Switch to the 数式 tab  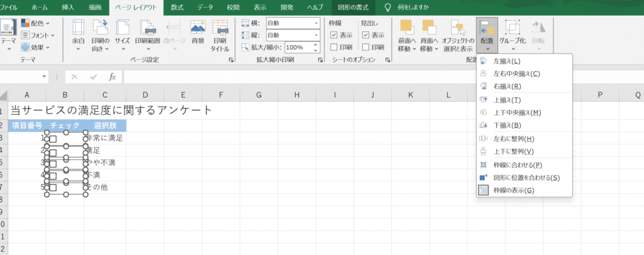[177, 8]
